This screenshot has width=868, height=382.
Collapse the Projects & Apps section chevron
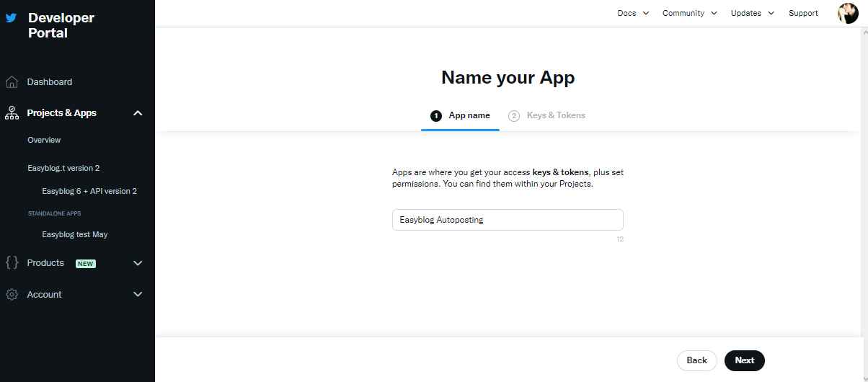point(138,113)
